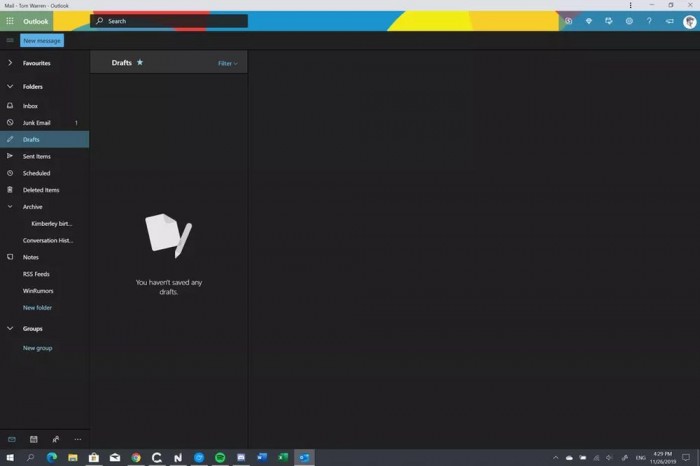Select the Junk Email folder
700x466 pixels.
click(x=37, y=123)
